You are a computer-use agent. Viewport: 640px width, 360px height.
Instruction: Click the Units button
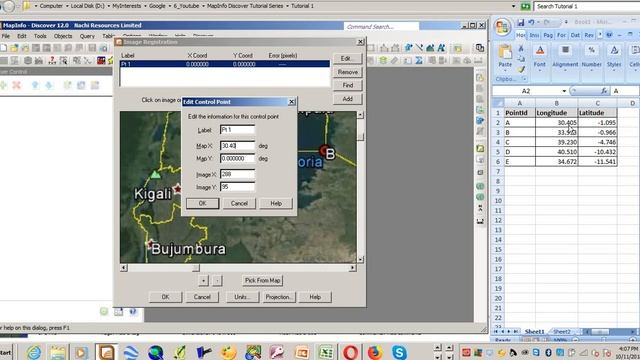click(x=242, y=297)
